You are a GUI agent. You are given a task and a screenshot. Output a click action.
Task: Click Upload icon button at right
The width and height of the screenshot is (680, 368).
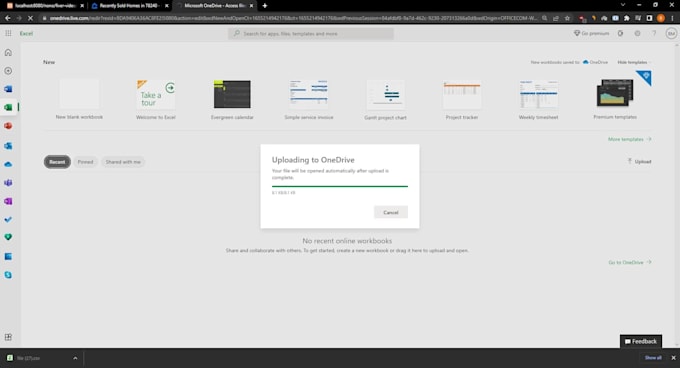(639, 161)
